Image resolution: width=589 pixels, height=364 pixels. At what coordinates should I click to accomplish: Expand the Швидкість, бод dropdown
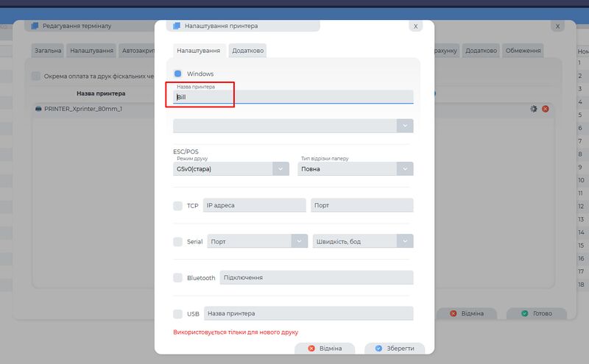tap(363, 241)
